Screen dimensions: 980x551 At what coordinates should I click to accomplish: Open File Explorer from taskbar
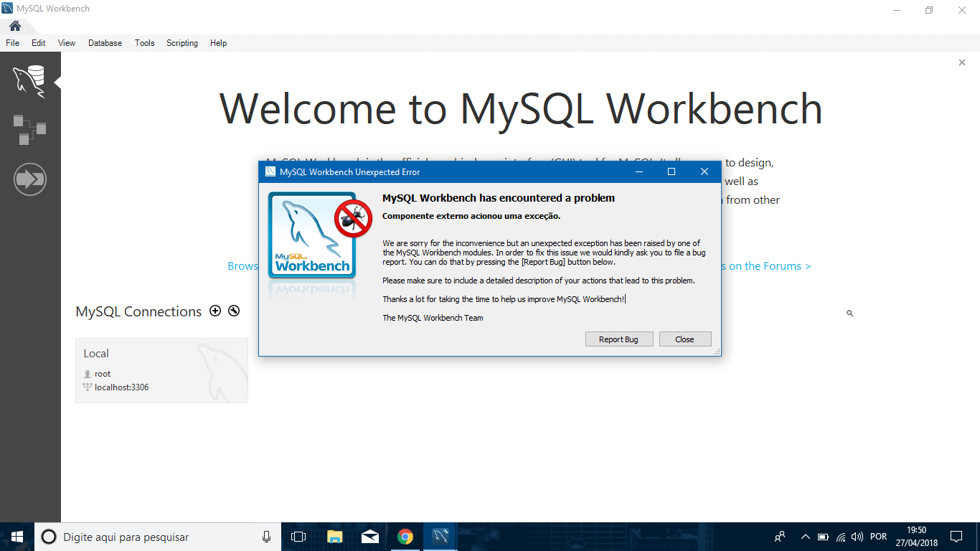tap(334, 537)
